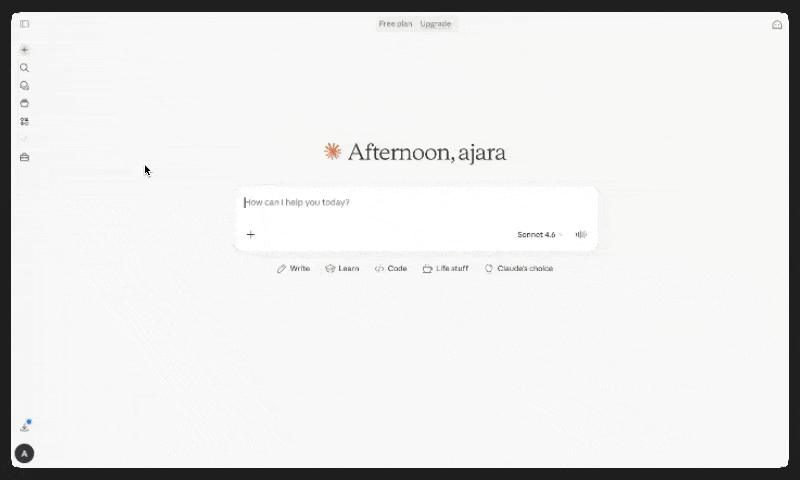This screenshot has height=480, width=800.
Task: Start a new chat with plus icon in sidebar
Action: click(x=24, y=49)
